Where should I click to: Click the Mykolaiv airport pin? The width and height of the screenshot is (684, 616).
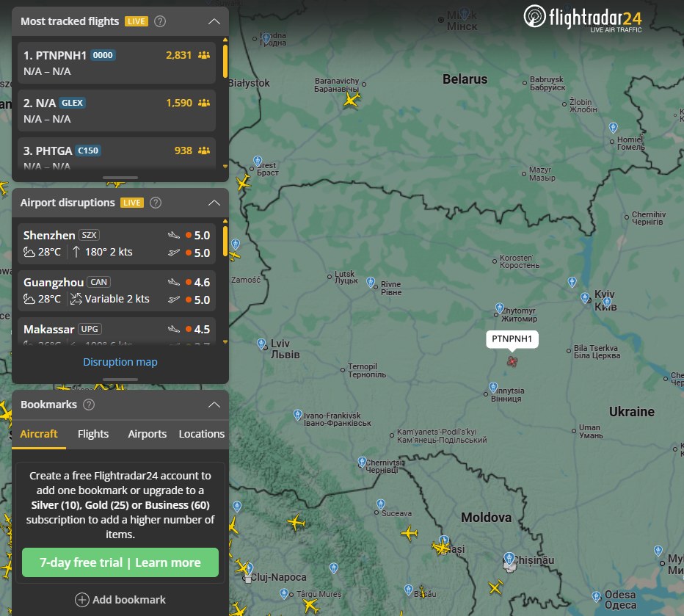coord(658,551)
